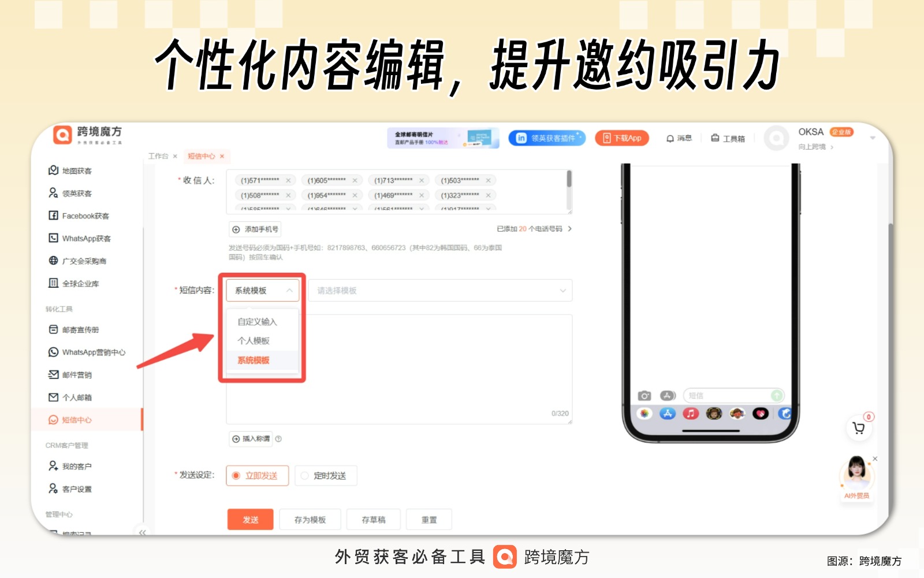This screenshot has height=578, width=924.
Task: Click the recipient list scrollbar
Action: click(x=569, y=180)
